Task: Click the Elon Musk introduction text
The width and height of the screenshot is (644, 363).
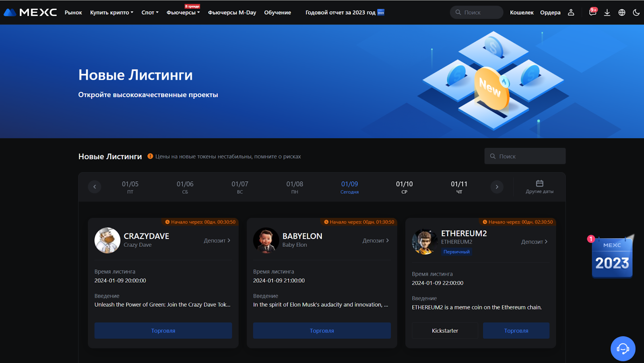Action: pos(321,305)
